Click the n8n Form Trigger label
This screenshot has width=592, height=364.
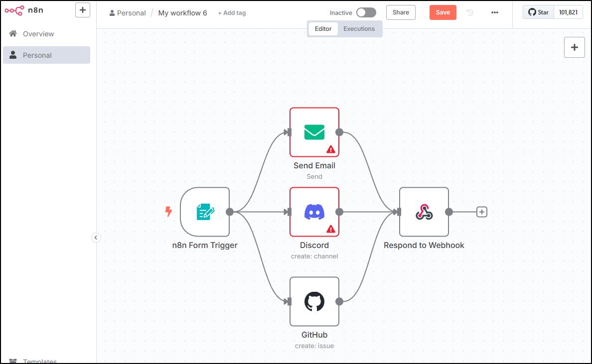click(x=205, y=245)
